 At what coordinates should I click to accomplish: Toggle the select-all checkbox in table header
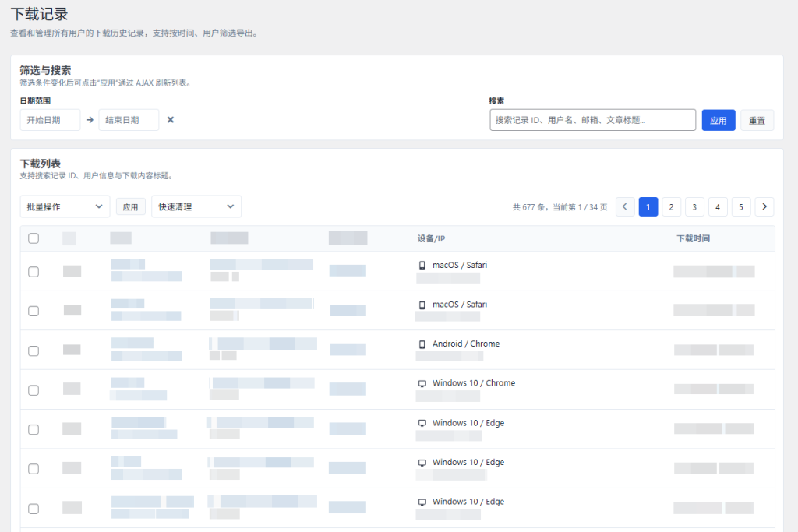tap(34, 238)
